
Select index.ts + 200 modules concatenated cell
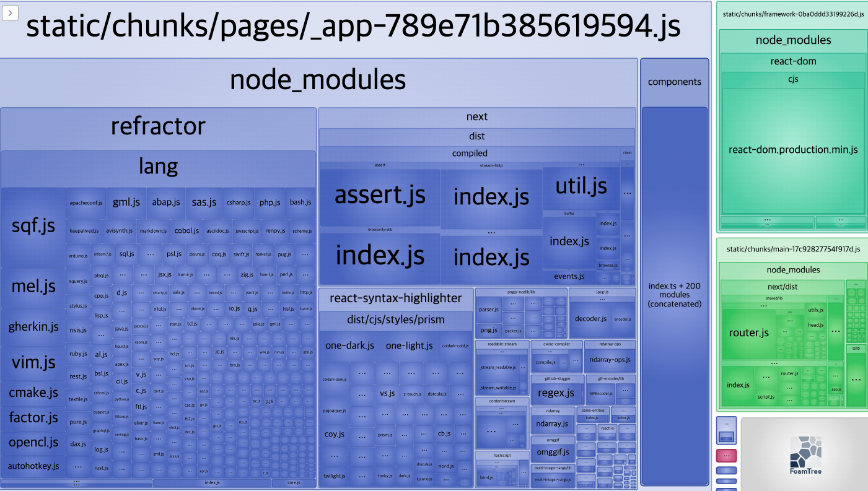click(x=675, y=295)
